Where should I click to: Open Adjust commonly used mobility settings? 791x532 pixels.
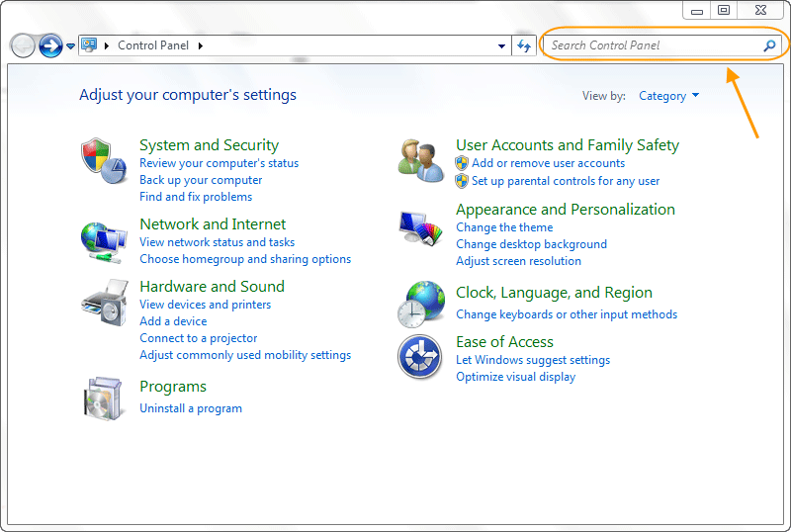[x=245, y=355]
